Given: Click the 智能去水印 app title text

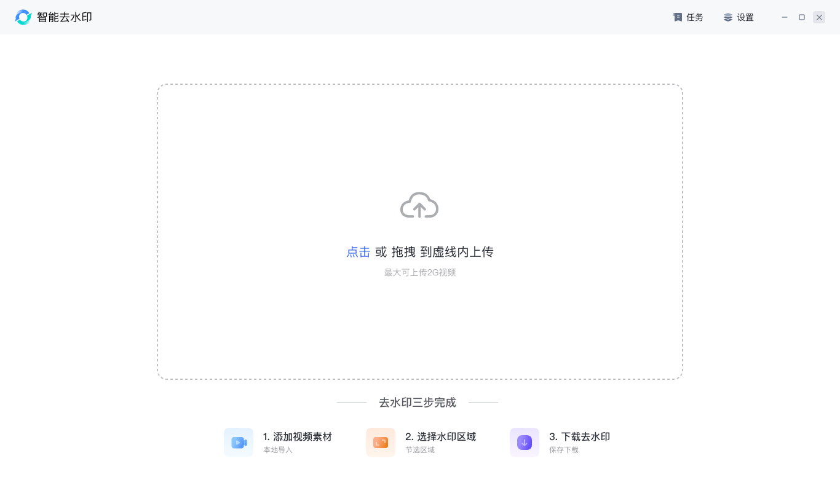Looking at the screenshot, I should point(65,17).
